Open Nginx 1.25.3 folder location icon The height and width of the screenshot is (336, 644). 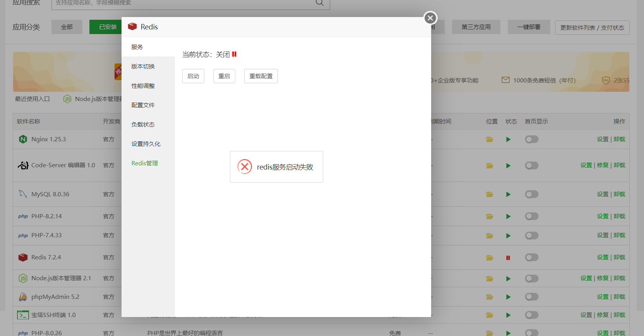[x=490, y=139]
